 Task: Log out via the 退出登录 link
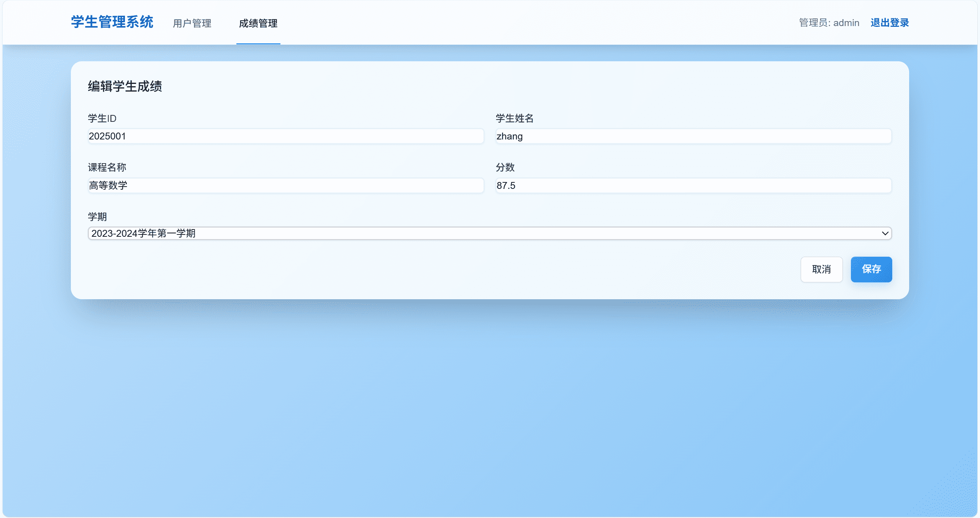pyautogui.click(x=889, y=23)
